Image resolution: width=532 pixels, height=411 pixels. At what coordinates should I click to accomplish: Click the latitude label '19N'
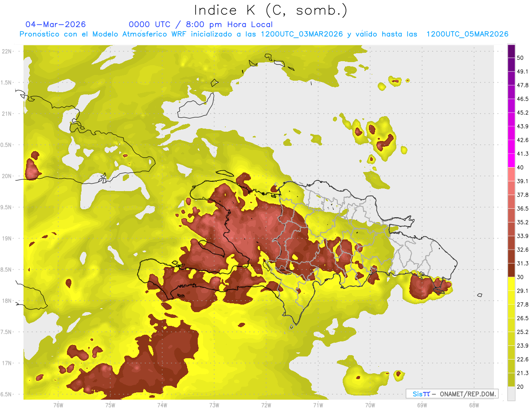coord(7,238)
